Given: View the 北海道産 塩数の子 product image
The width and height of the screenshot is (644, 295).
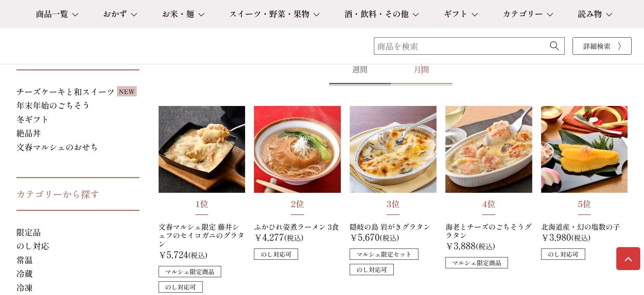Looking at the screenshot, I should pyautogui.click(x=584, y=149).
